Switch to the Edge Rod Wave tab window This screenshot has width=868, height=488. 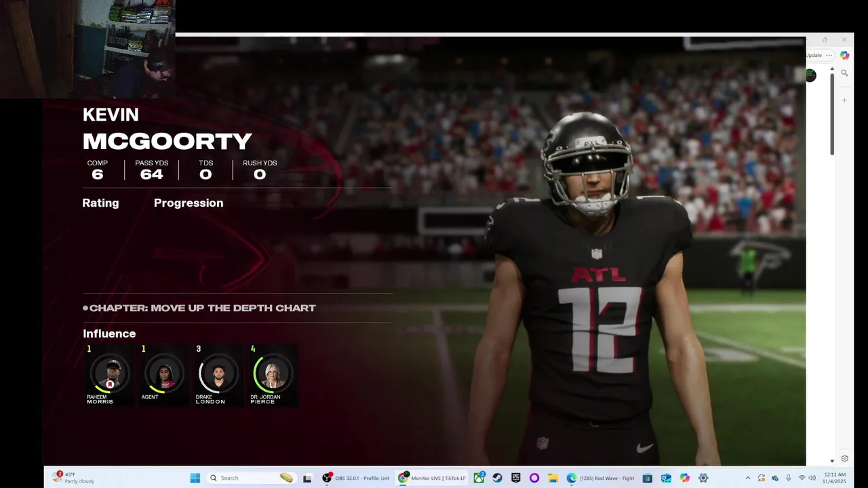tap(601, 478)
